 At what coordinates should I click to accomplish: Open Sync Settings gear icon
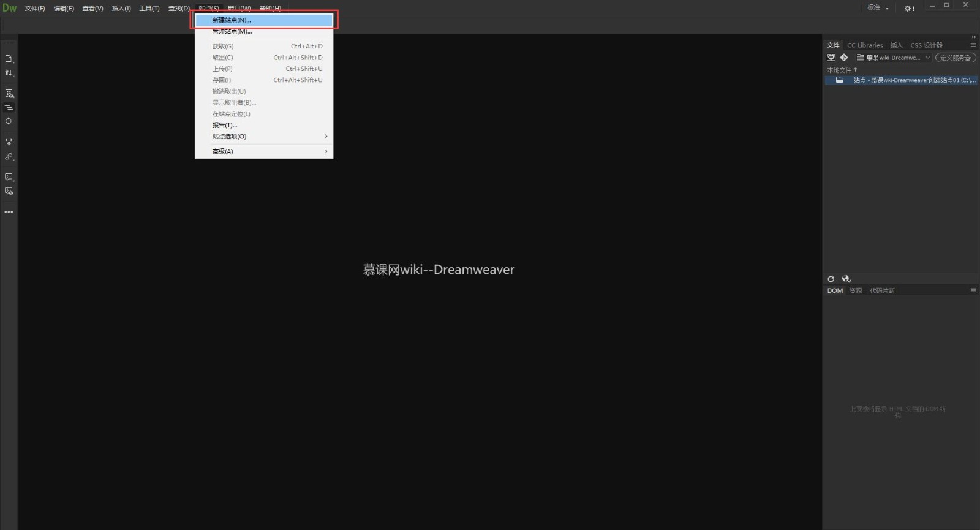[x=909, y=8]
